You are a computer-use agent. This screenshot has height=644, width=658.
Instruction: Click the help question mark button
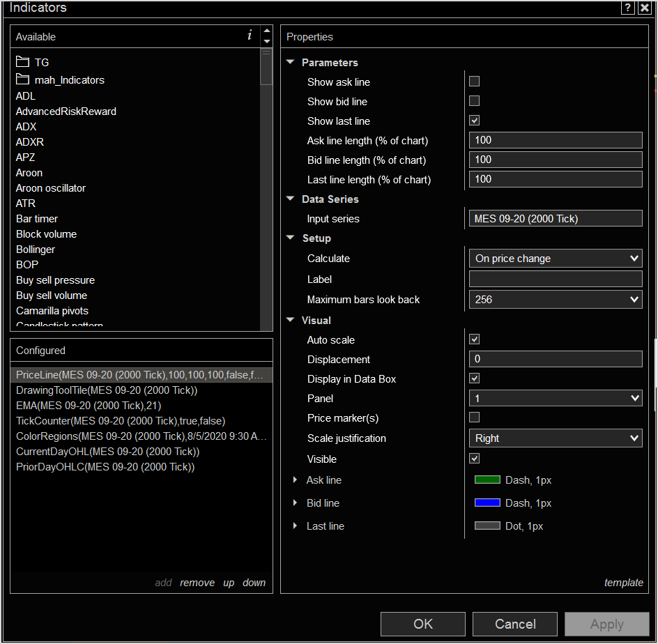coord(628,8)
